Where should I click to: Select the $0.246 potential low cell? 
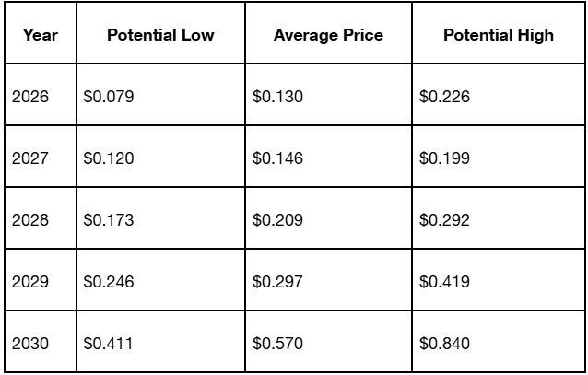[x=160, y=280]
